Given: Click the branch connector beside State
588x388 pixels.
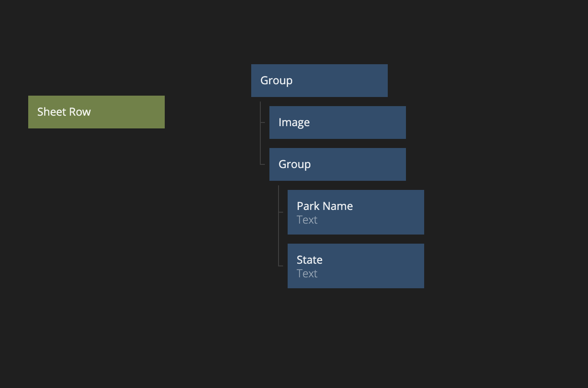Looking at the screenshot, I should point(280,265).
